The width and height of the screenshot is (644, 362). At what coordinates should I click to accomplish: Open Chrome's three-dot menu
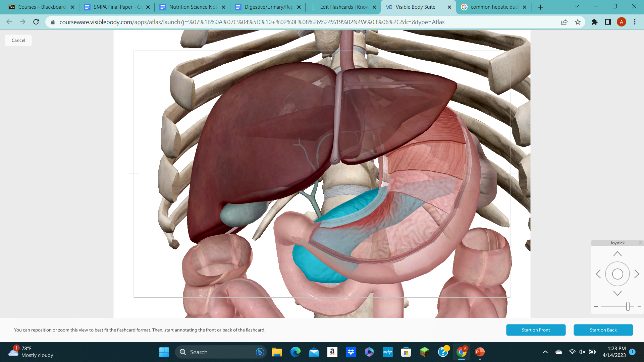point(635,22)
